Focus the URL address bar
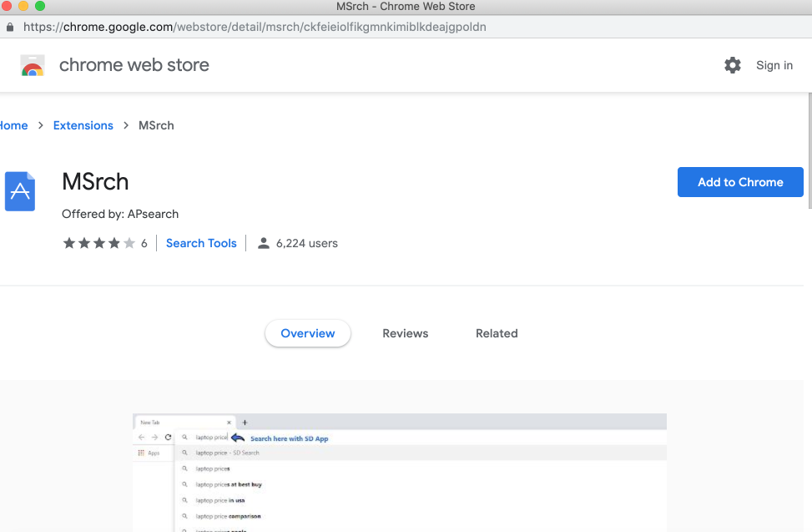The height and width of the screenshot is (532, 812). pyautogui.click(x=334, y=27)
